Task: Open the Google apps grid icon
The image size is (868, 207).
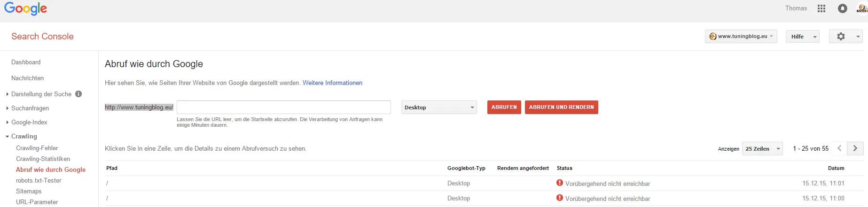Action: coord(821,8)
